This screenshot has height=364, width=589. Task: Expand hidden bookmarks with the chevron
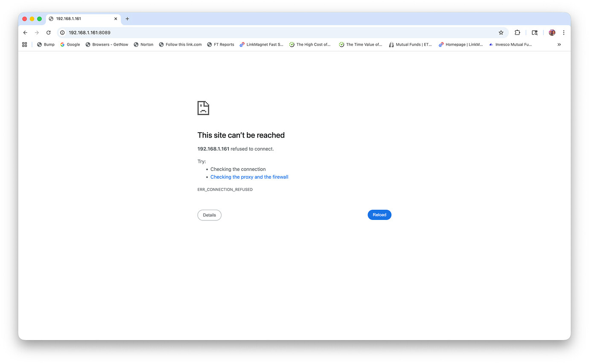[559, 44]
